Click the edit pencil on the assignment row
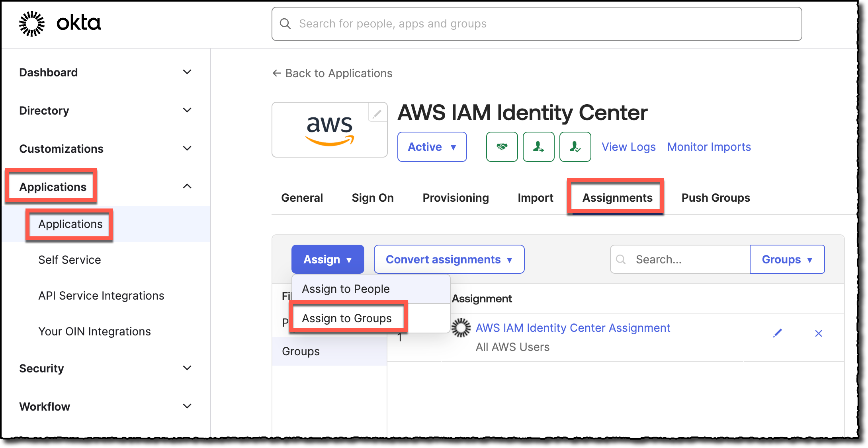The height and width of the screenshot is (448, 868). (x=777, y=333)
